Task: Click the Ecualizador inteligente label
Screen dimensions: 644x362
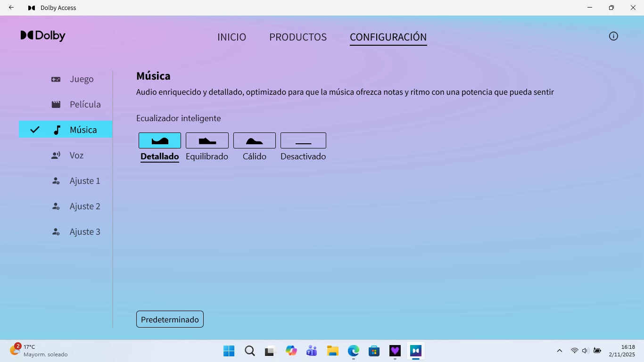Action: coord(178,118)
